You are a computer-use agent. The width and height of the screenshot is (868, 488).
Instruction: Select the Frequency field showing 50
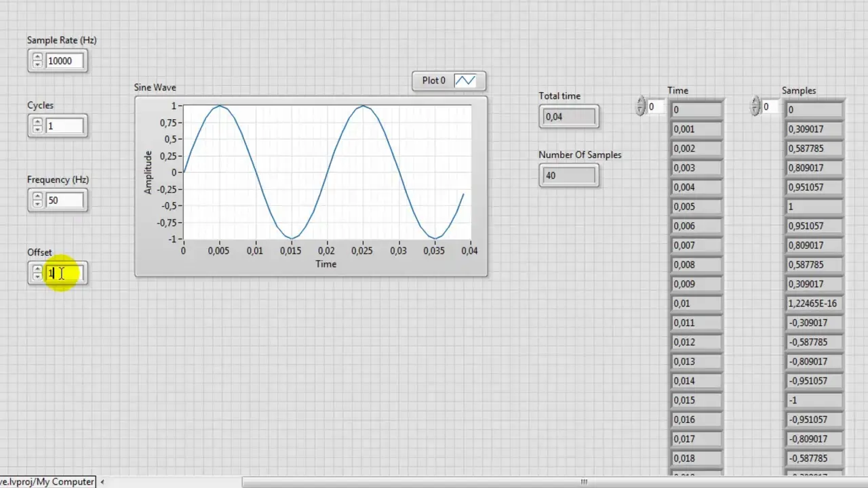[64, 200]
